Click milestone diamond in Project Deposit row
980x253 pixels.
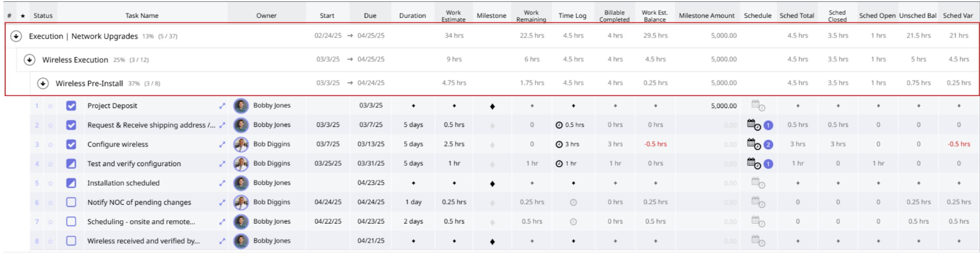pyautogui.click(x=492, y=106)
